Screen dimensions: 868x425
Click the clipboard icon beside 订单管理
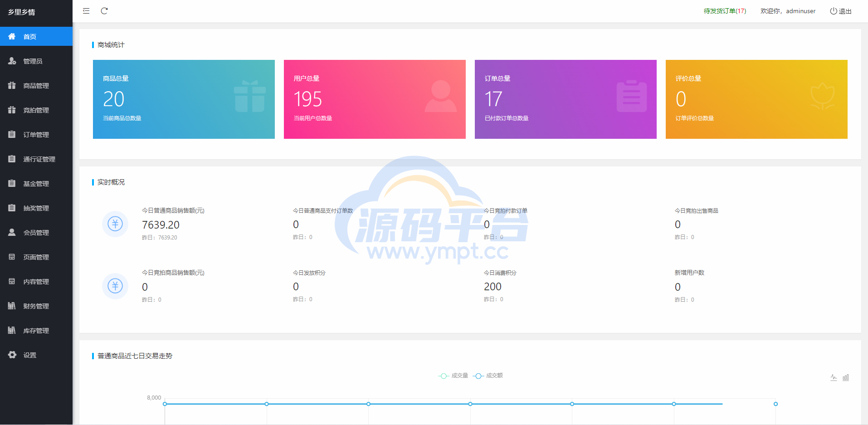point(12,134)
